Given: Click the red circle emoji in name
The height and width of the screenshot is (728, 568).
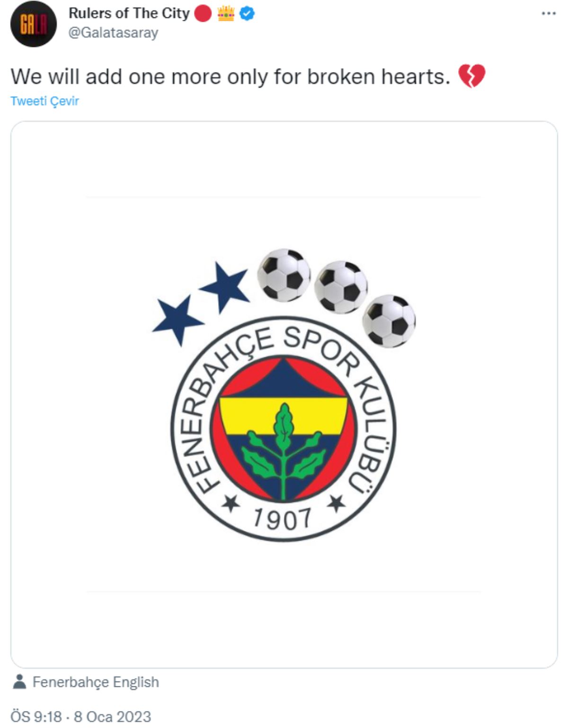Looking at the screenshot, I should [x=203, y=14].
